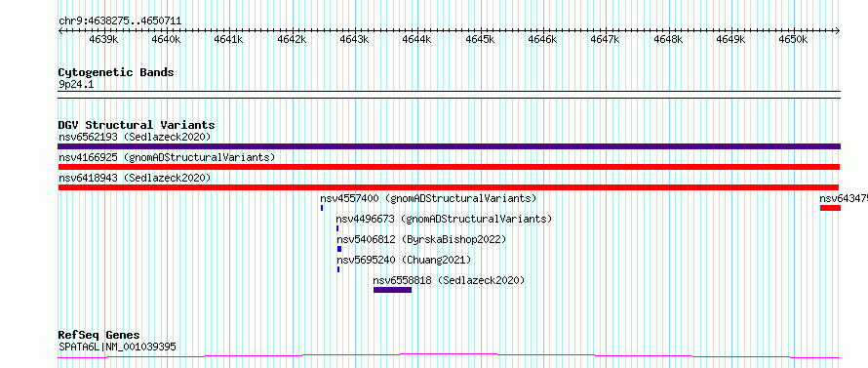Open the nsv6558818 (Sedlazeck2020) label

click(x=449, y=280)
